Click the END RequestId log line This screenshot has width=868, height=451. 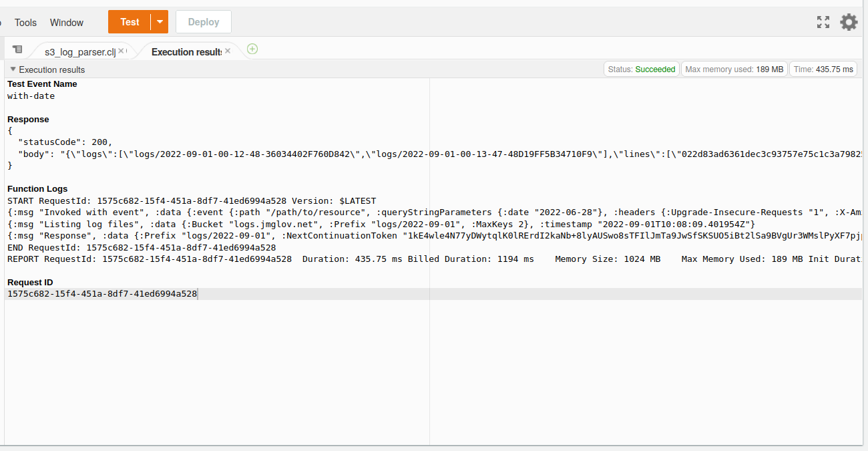[142, 247]
